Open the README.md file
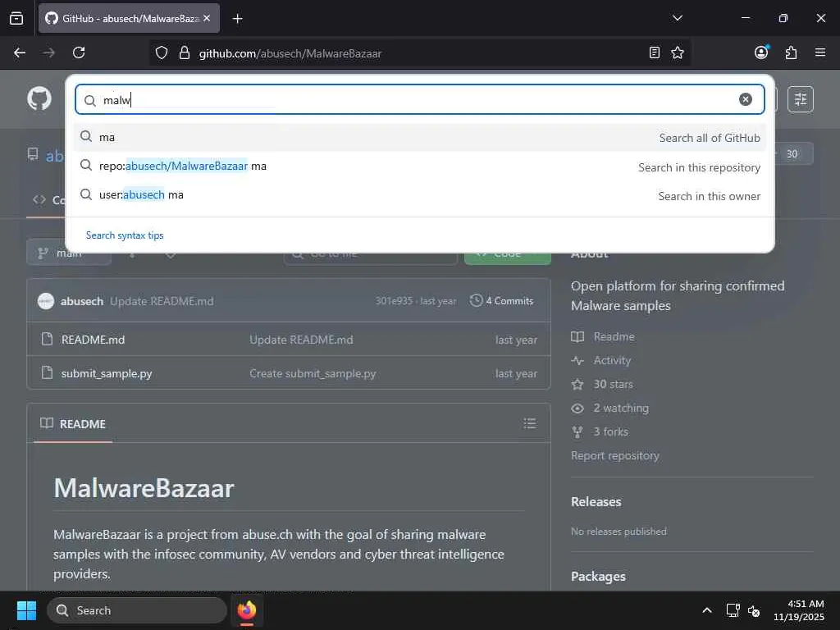840x630 pixels. click(x=93, y=340)
